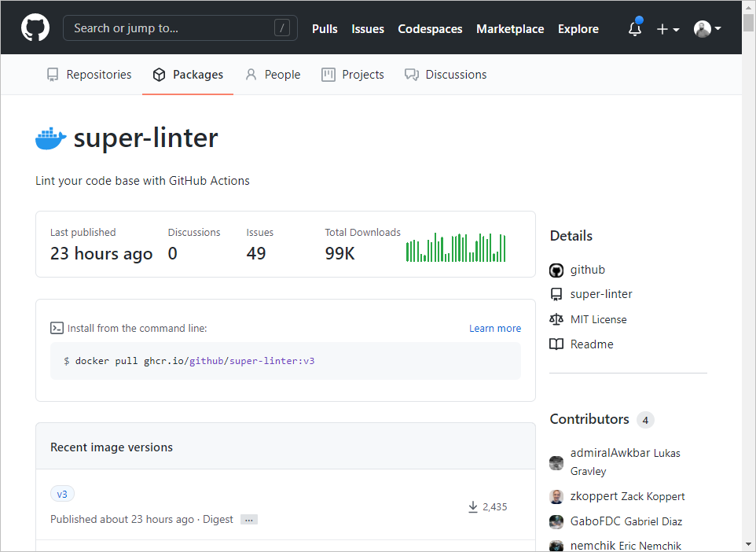
Task: Switch to the Discussions tab
Action: 446,74
